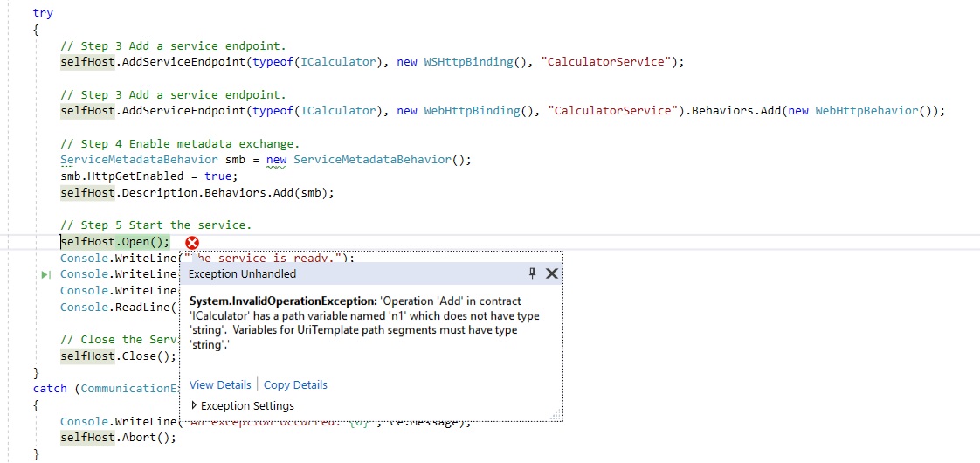The width and height of the screenshot is (980, 463).
Task: Click the selfHost.Abort() statement
Action: pyautogui.click(x=118, y=437)
